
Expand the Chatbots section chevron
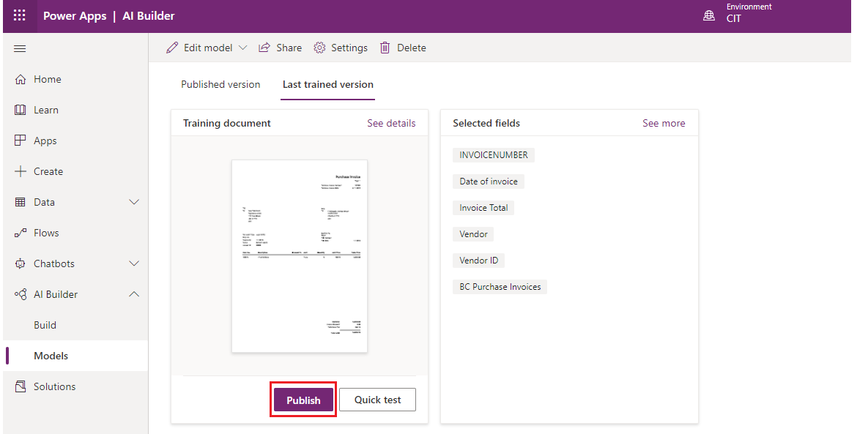[134, 263]
